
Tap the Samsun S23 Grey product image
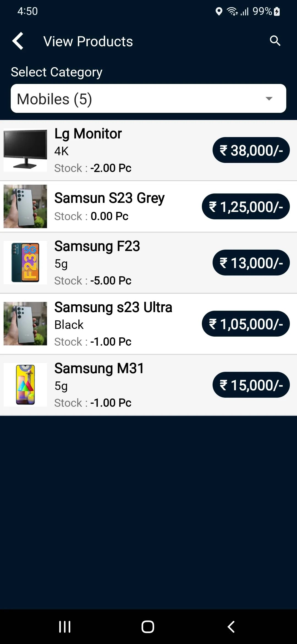pos(25,206)
